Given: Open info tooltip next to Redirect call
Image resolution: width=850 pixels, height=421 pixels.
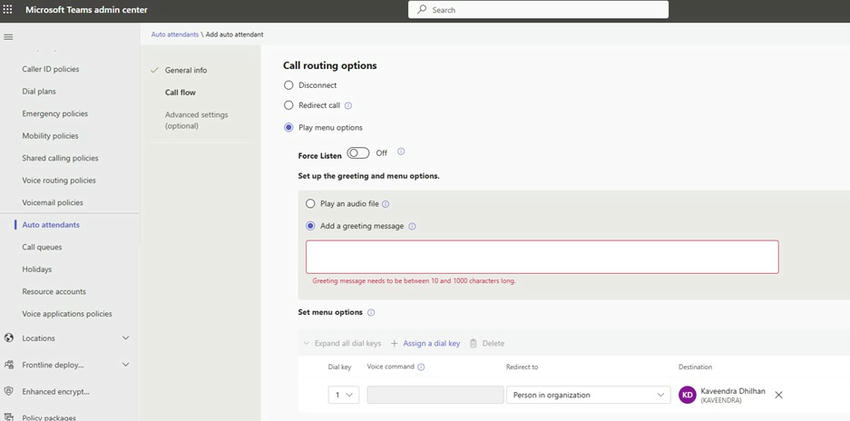Looking at the screenshot, I should click(348, 106).
